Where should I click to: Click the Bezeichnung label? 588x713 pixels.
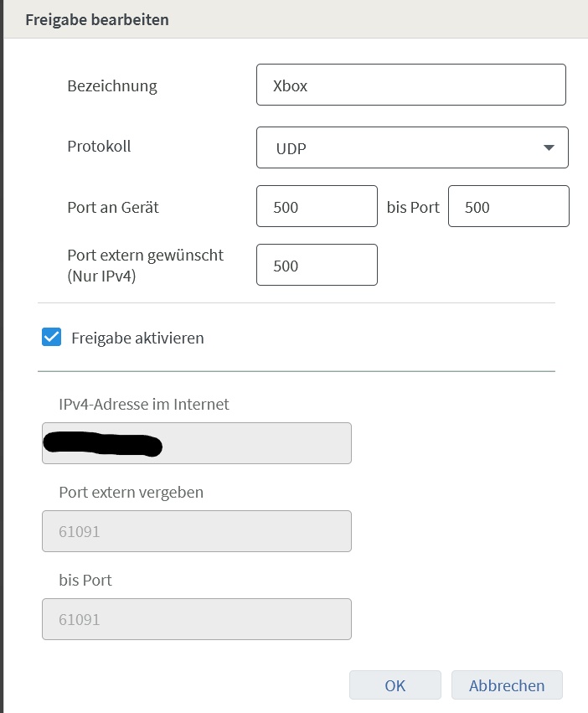pos(112,85)
